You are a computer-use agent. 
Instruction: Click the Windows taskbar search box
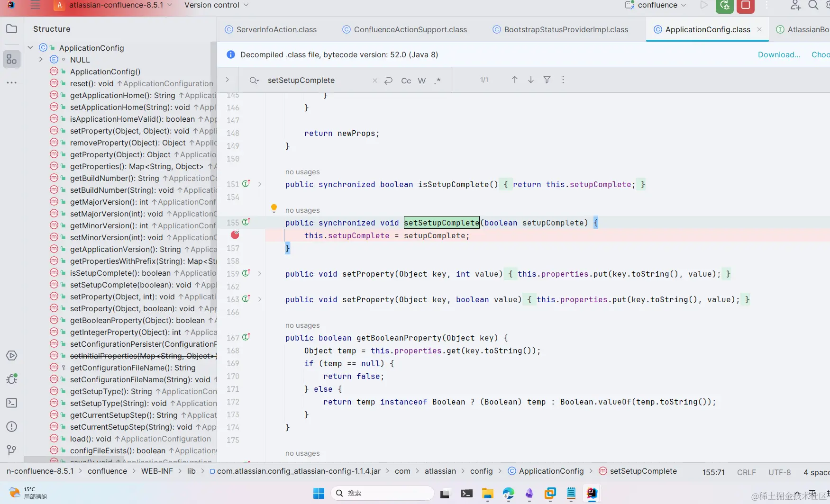382,493
